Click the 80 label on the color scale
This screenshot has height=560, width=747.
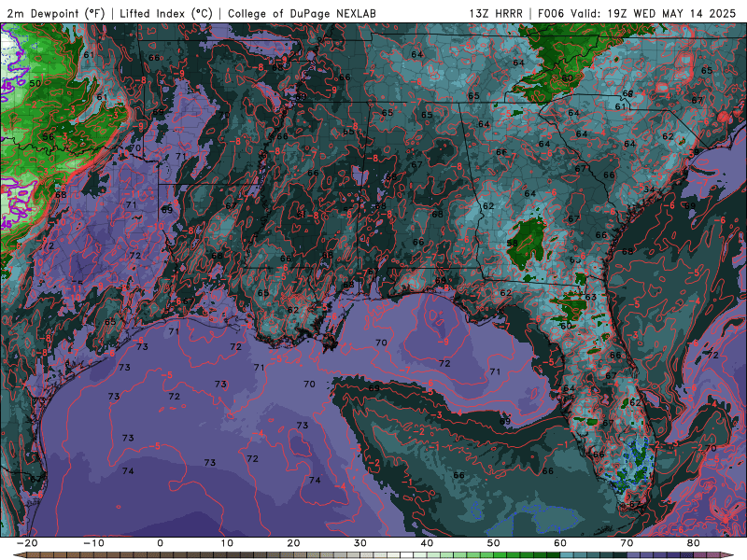point(694,543)
